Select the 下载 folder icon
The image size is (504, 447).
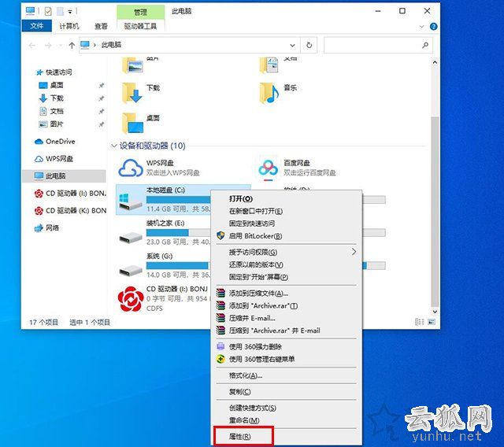coord(132,93)
